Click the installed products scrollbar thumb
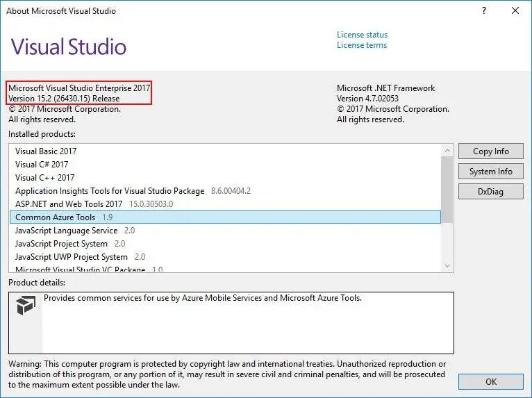532x398 pixels. pos(447,190)
